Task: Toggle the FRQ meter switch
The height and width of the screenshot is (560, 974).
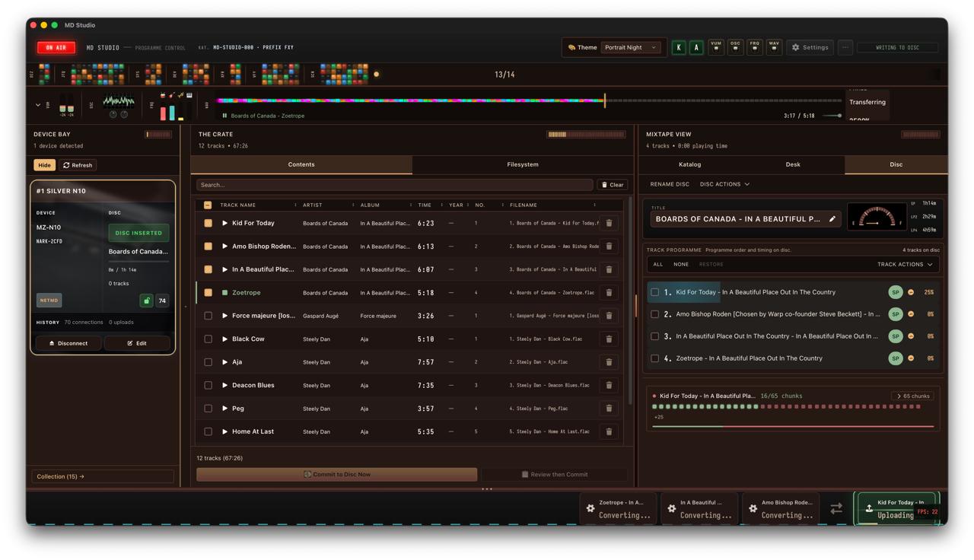Action: (755, 47)
